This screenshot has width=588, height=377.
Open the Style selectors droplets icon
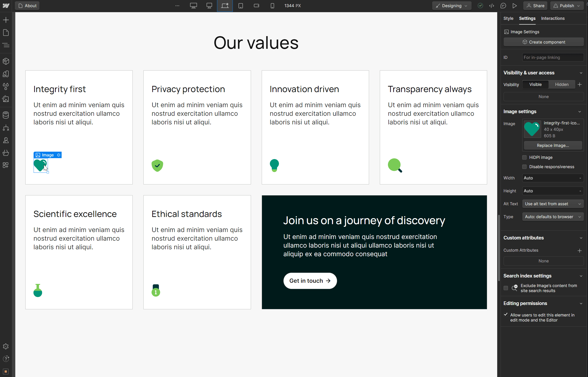pyautogui.click(x=6, y=86)
